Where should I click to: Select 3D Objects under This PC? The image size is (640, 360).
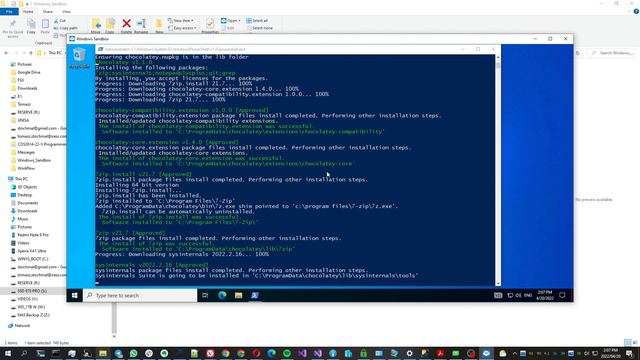click(27, 187)
